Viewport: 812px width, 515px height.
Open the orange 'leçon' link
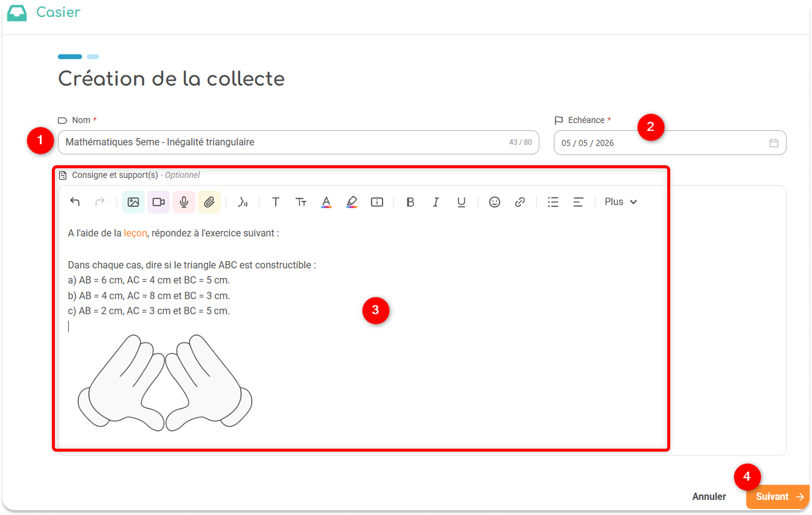click(x=135, y=233)
